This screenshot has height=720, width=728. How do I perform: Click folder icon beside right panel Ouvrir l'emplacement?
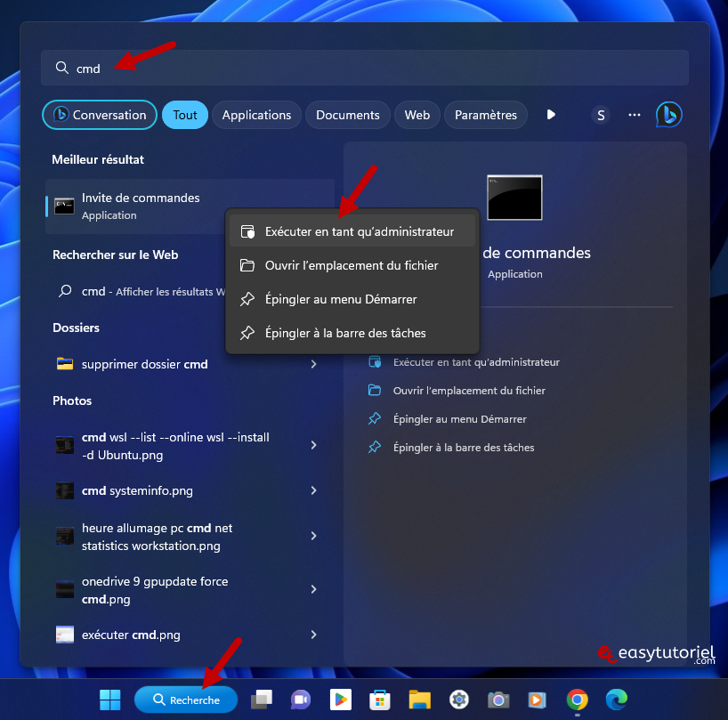pyautogui.click(x=375, y=390)
